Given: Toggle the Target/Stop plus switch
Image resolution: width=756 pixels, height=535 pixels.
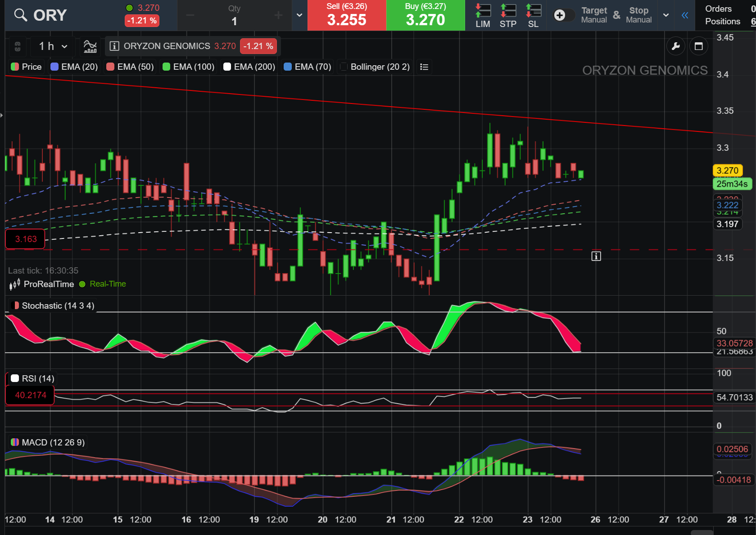Looking at the screenshot, I should point(563,15).
